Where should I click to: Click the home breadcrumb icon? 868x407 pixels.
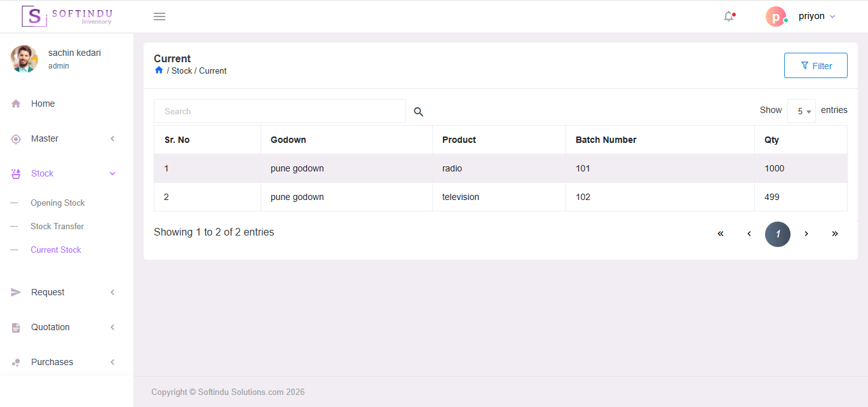pyautogui.click(x=158, y=70)
